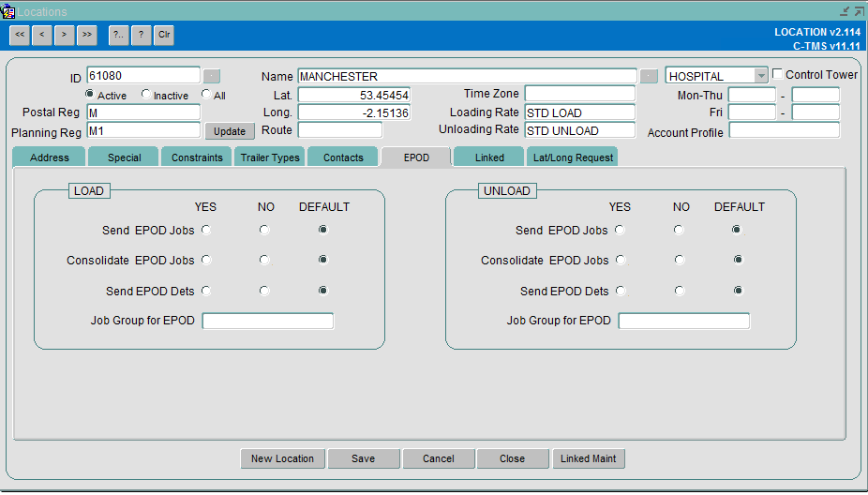This screenshot has width=868, height=495.
Task: Set LOAD Send EPOD Dets to DEFAULT
Action: [x=323, y=291]
